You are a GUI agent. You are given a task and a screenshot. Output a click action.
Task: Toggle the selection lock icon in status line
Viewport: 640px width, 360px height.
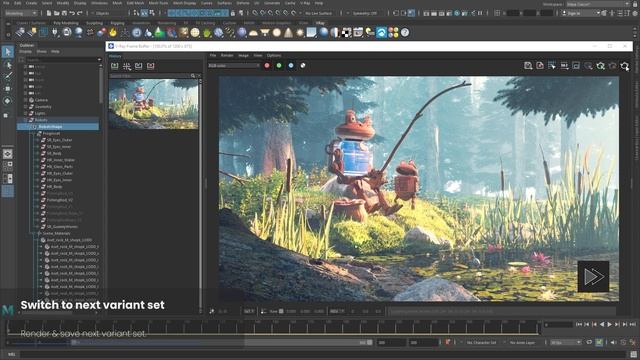[233, 13]
